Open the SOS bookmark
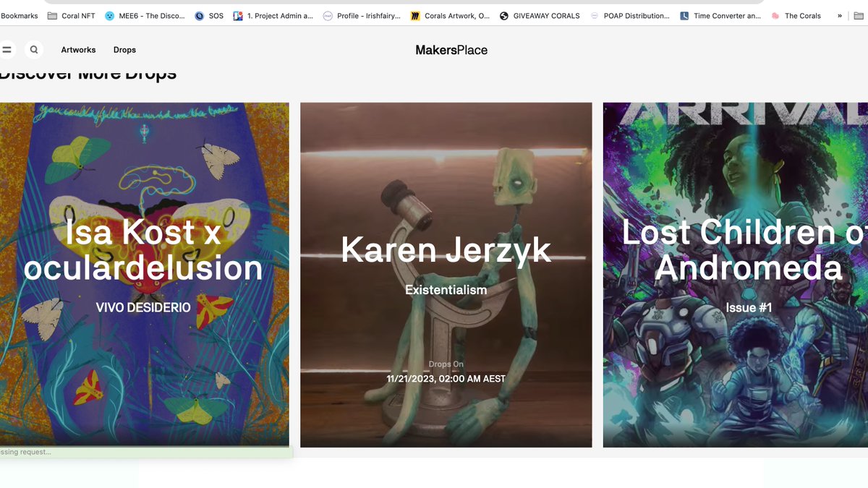 (209, 15)
